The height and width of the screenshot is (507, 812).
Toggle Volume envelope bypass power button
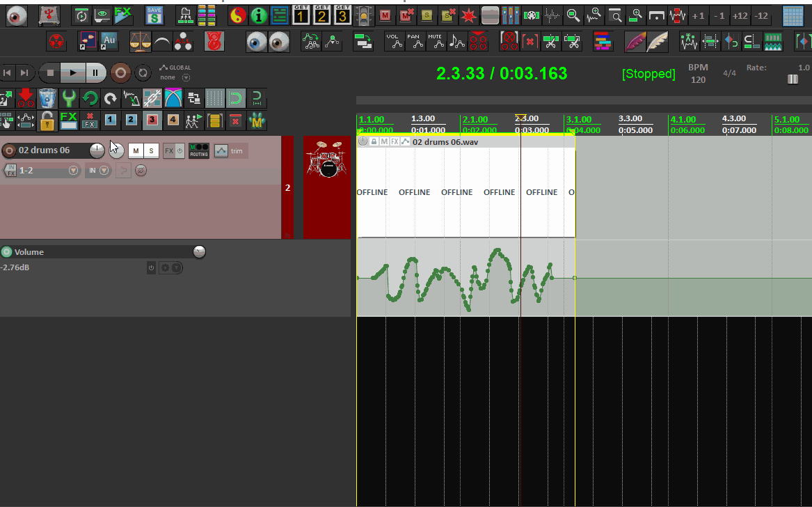tap(151, 268)
